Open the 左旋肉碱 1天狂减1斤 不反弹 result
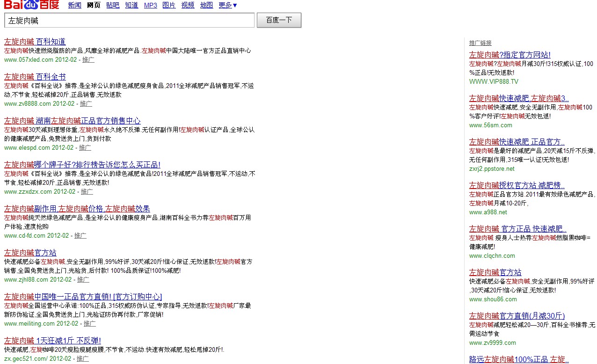Image resolution: width=597 pixels, height=364 pixels. coord(52,341)
